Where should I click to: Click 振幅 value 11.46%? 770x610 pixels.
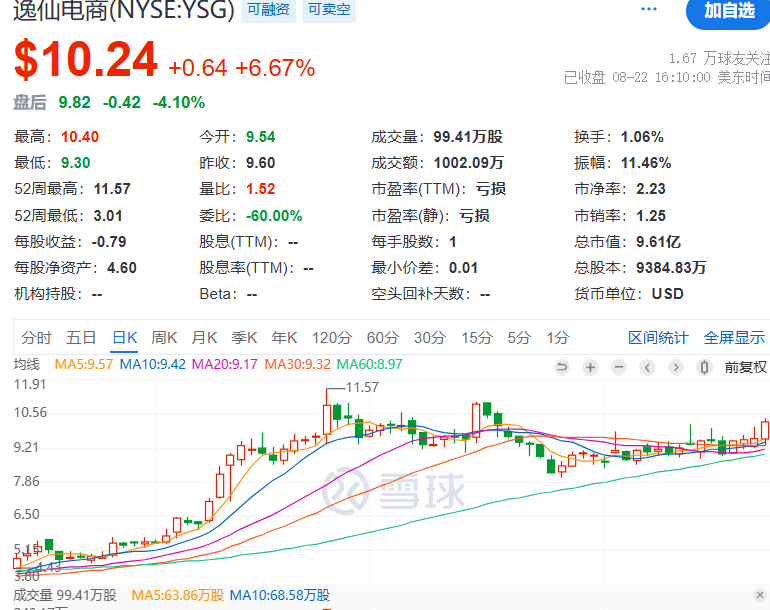(646, 163)
